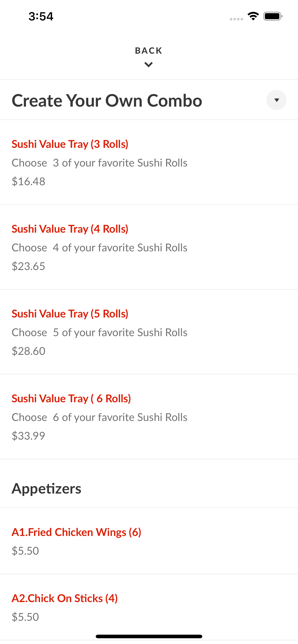The height and width of the screenshot is (644, 298).
Task: Open A1.Fried Chicken Wings (6) item
Action: pyautogui.click(x=149, y=541)
